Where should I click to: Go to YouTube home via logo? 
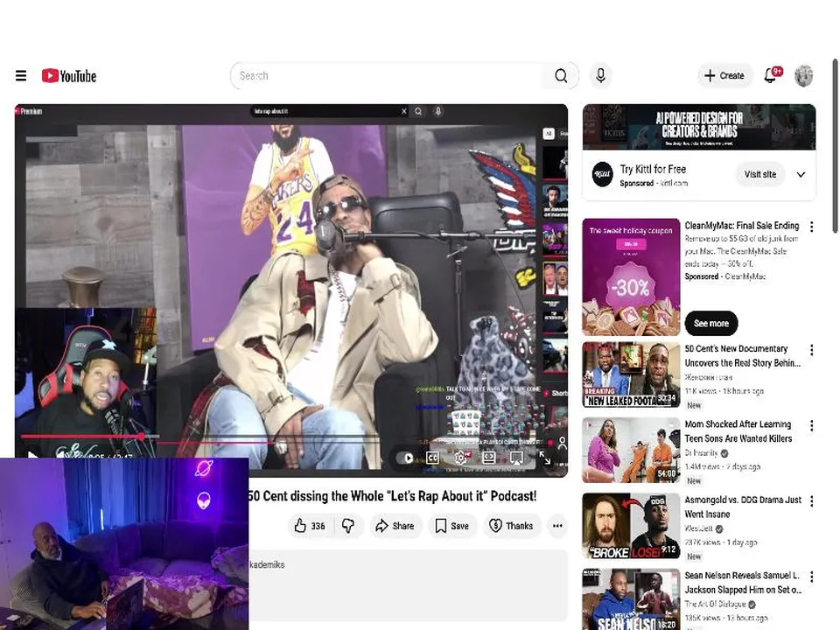pos(69,75)
